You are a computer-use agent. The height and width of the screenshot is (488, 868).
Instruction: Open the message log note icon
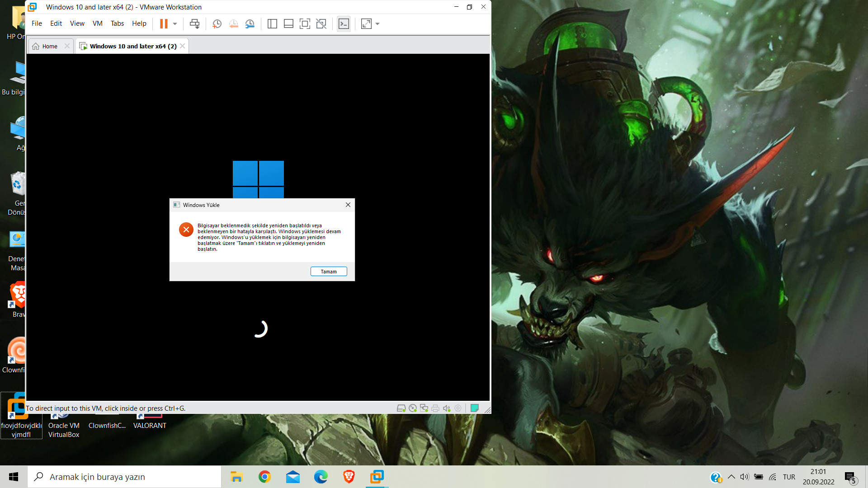(x=474, y=408)
